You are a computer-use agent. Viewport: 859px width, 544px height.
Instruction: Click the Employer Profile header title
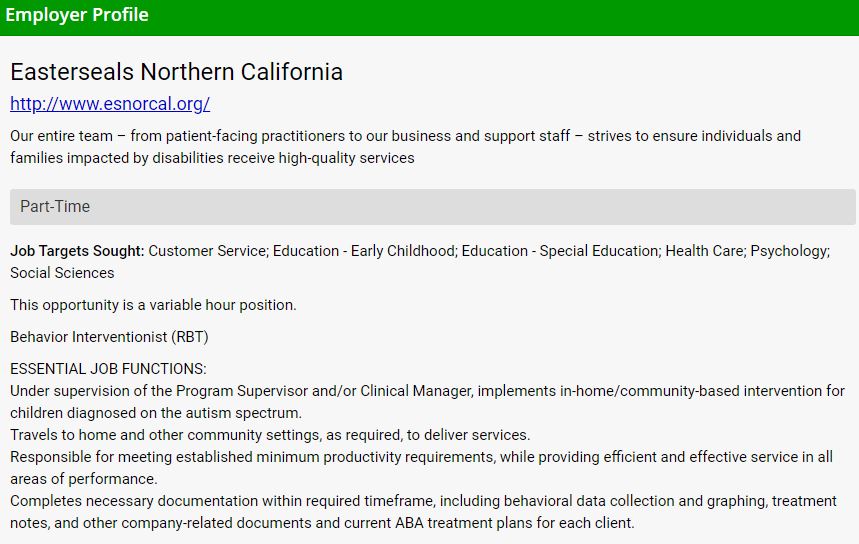click(77, 15)
